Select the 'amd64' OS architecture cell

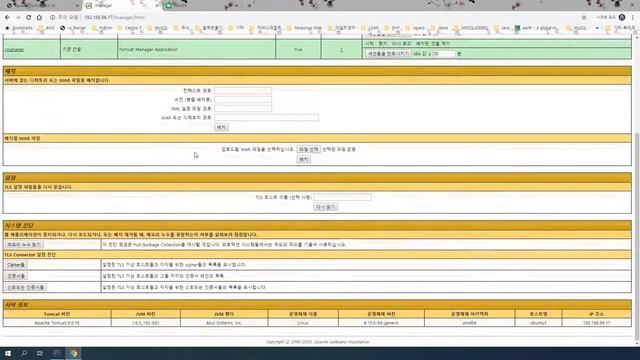[469, 323]
